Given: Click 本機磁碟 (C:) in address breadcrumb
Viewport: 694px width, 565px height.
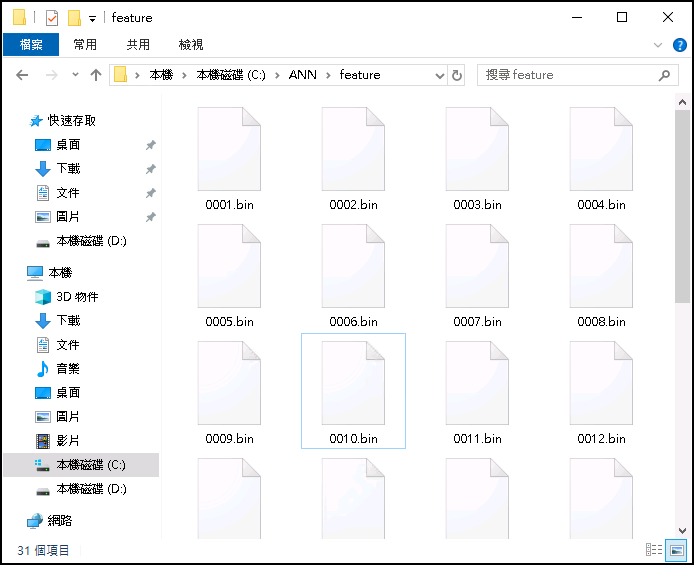Looking at the screenshot, I should pyautogui.click(x=231, y=75).
